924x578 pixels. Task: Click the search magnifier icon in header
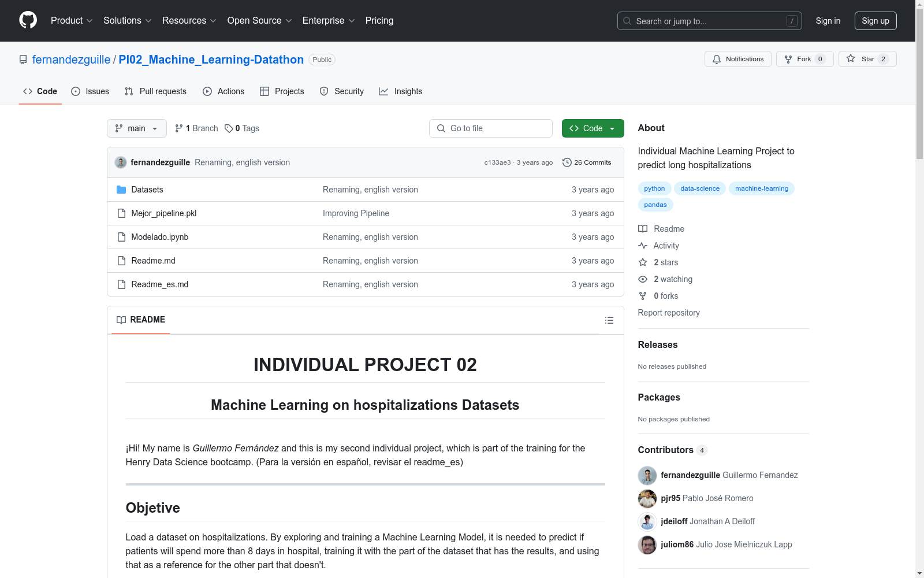pyautogui.click(x=627, y=21)
